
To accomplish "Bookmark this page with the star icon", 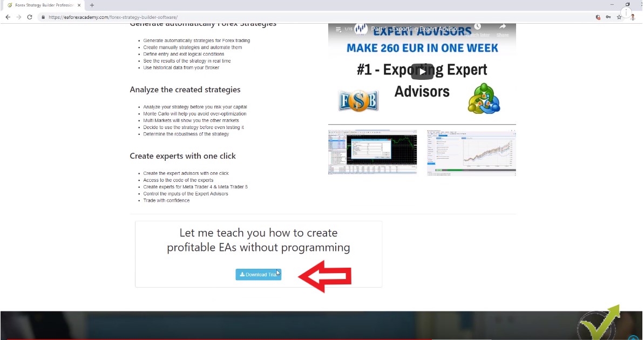I will [619, 17].
